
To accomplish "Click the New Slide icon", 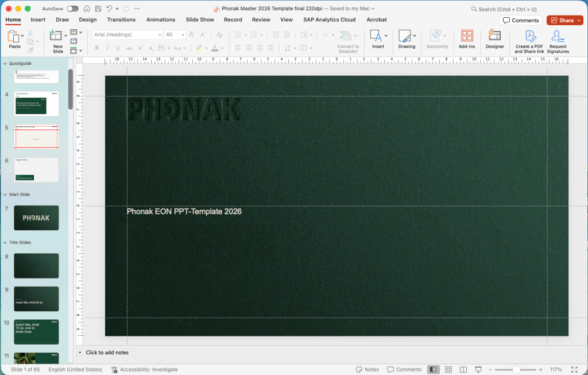I will pos(56,35).
